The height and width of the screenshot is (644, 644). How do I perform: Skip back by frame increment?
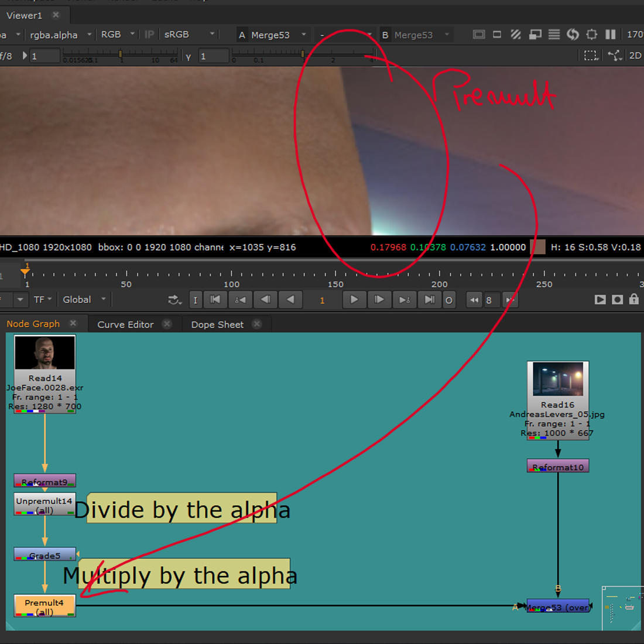[x=474, y=300]
